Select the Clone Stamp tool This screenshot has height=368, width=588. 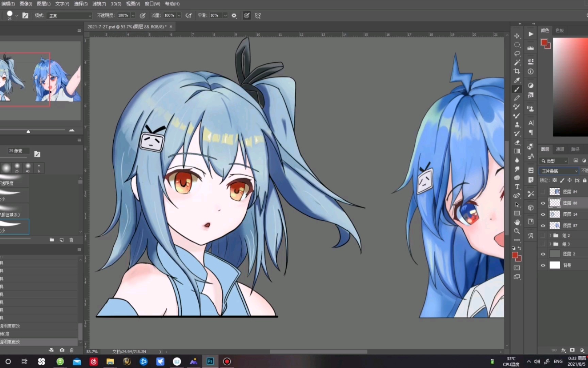pyautogui.click(x=517, y=124)
